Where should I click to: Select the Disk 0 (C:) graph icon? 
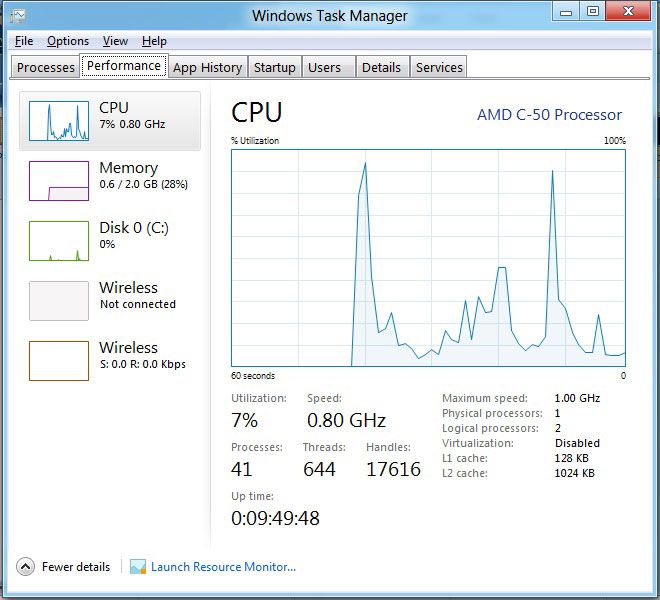[x=59, y=241]
